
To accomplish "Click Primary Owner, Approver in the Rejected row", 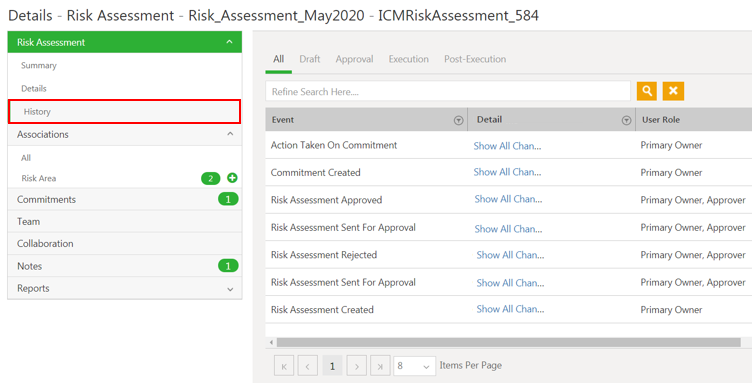I will point(693,255).
